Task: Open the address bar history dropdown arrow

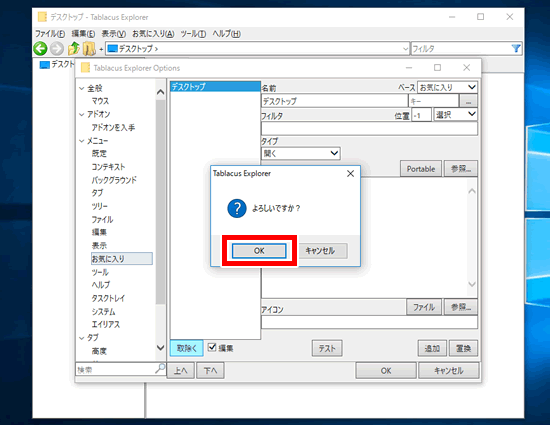Action: pos(405,49)
